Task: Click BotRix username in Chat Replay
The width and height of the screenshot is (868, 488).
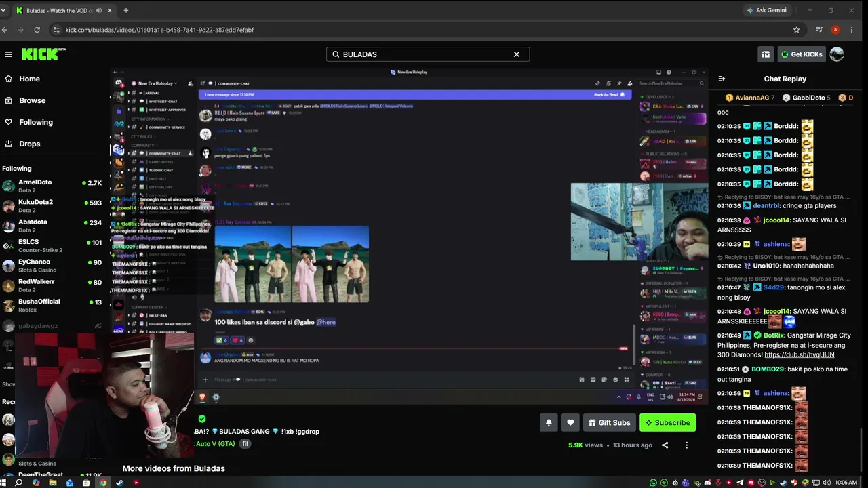Action: [x=774, y=335]
